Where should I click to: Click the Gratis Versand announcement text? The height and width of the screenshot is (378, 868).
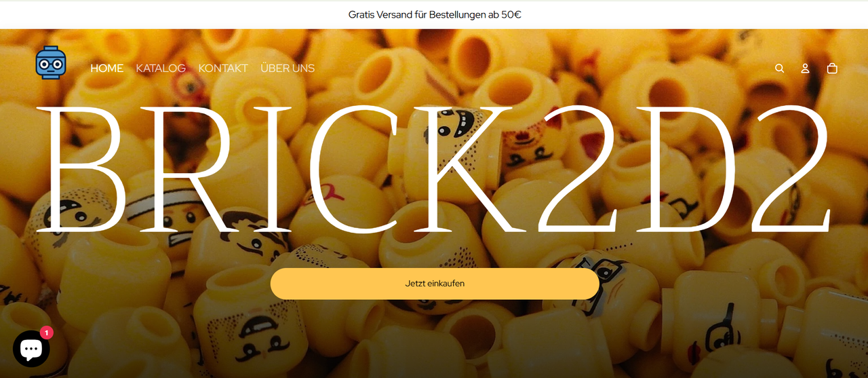pyautogui.click(x=435, y=14)
